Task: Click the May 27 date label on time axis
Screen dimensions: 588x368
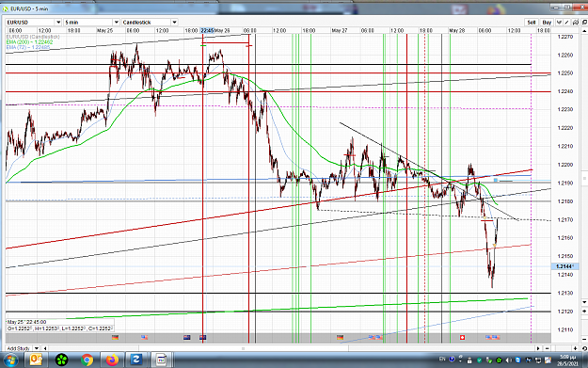Action: coord(340,31)
